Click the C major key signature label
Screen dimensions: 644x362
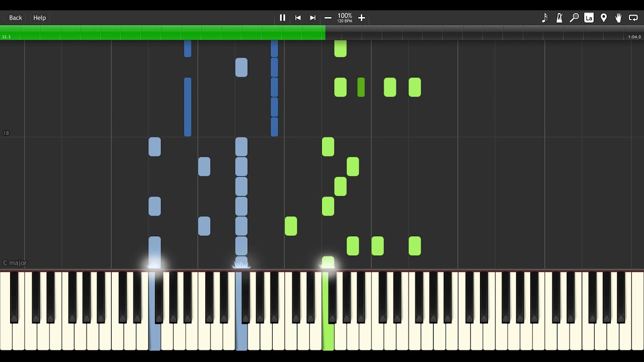point(15,263)
